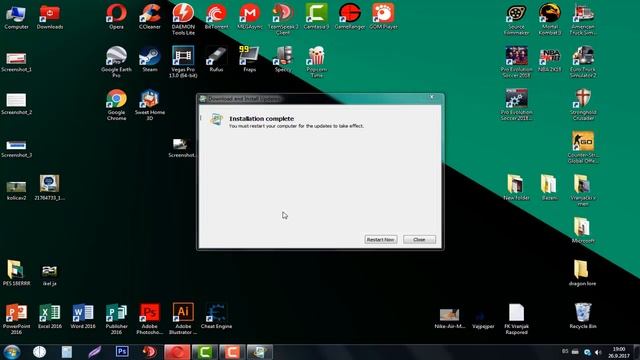Open the Sweet Home 3D shortcut
Image resolution: width=640 pixels, height=360 pixels.
[150, 104]
